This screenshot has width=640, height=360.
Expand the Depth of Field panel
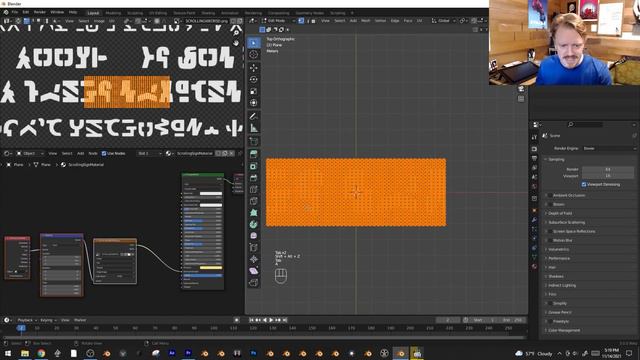[560, 213]
